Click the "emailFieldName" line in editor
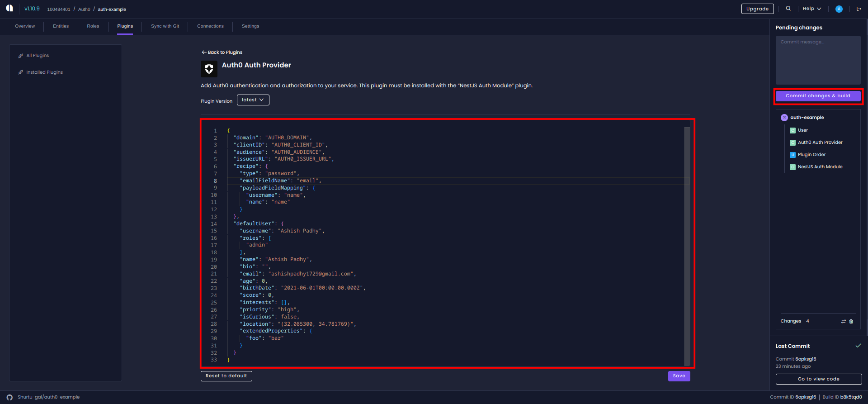The image size is (868, 404). [x=280, y=181]
